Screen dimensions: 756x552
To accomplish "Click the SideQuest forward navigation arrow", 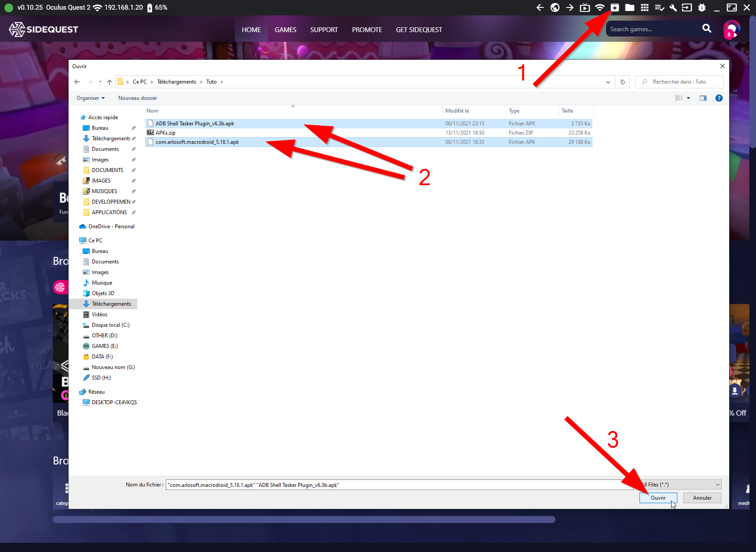I will (x=570, y=7).
